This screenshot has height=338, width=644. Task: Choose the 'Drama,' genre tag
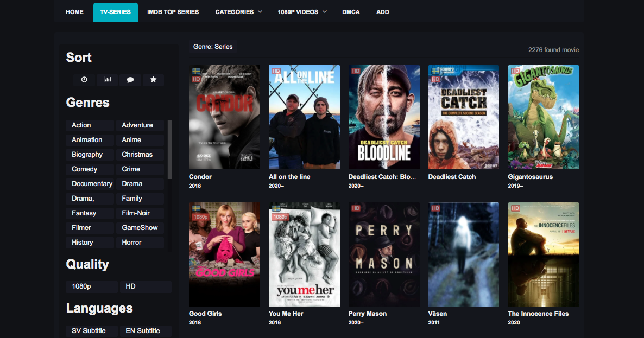[x=90, y=199]
